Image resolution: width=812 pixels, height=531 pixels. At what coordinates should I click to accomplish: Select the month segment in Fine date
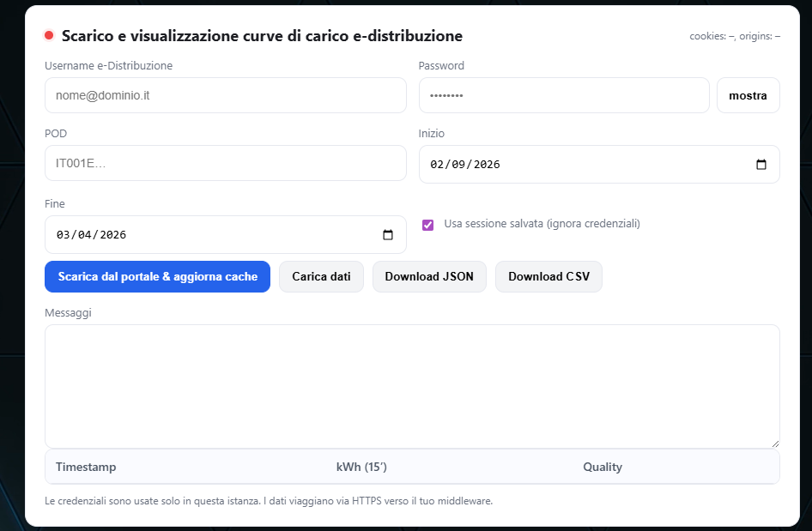coord(63,235)
